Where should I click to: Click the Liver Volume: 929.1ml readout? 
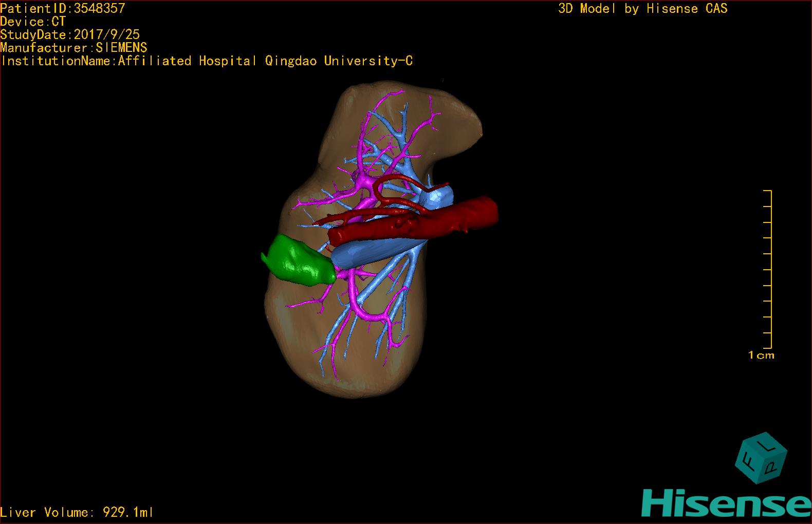pos(77,512)
